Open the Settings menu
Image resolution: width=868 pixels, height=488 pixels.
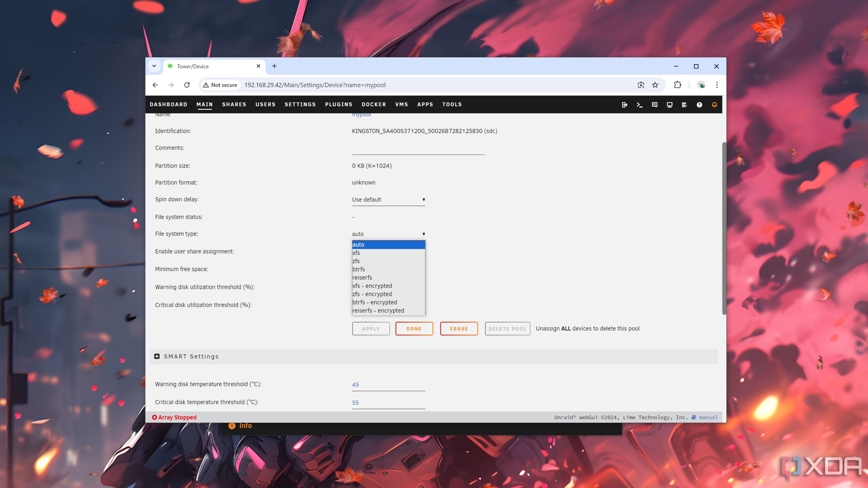[x=300, y=104]
